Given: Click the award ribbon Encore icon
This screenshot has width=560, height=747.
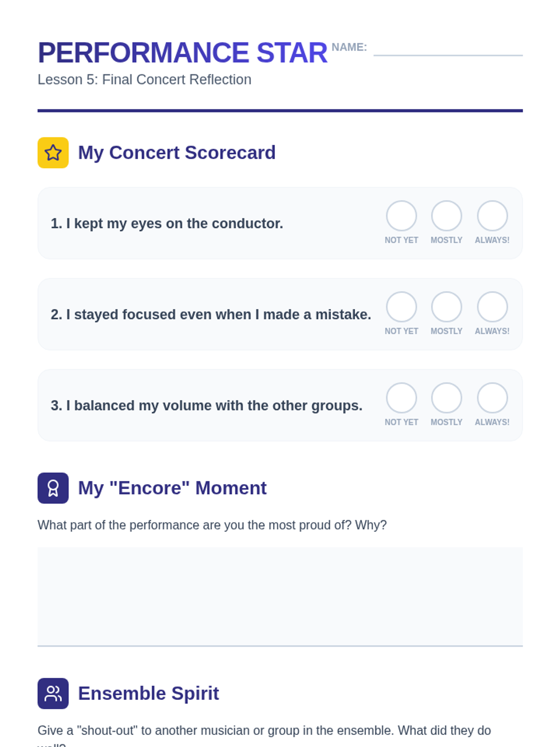Looking at the screenshot, I should tap(53, 488).
